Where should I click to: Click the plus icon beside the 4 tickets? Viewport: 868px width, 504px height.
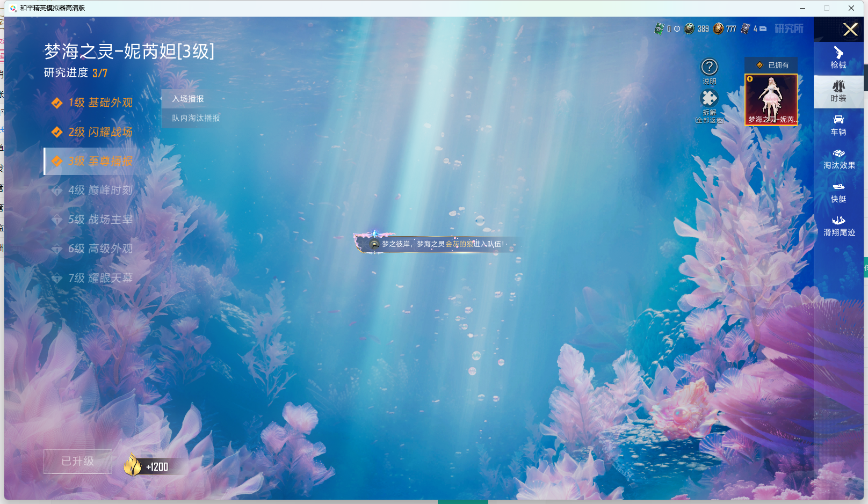click(763, 29)
